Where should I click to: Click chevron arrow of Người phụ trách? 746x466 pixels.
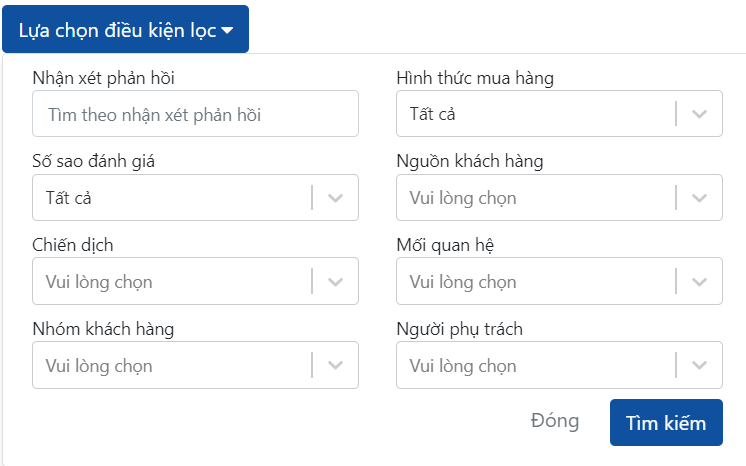[700, 366]
